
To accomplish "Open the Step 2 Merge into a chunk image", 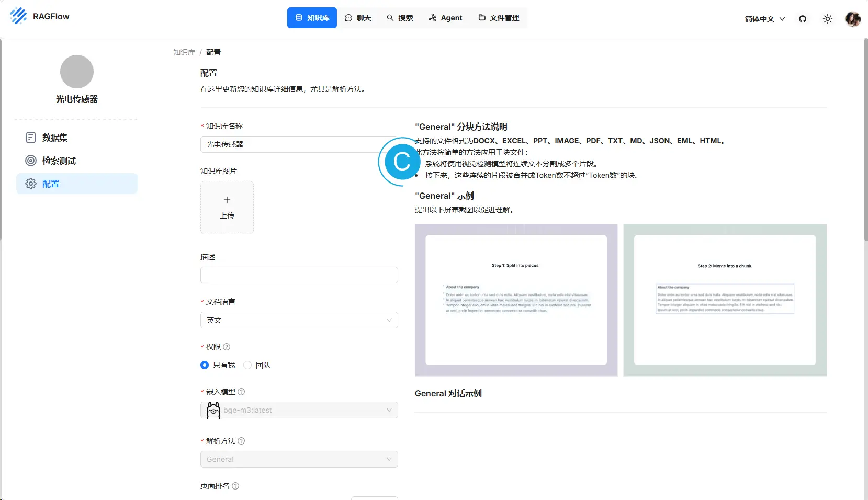I will click(725, 300).
